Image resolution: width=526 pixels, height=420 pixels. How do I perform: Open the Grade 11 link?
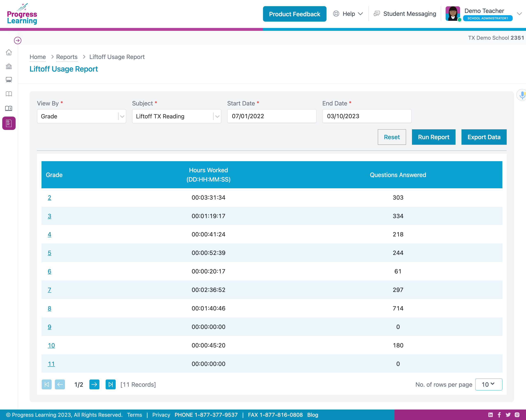(x=51, y=364)
